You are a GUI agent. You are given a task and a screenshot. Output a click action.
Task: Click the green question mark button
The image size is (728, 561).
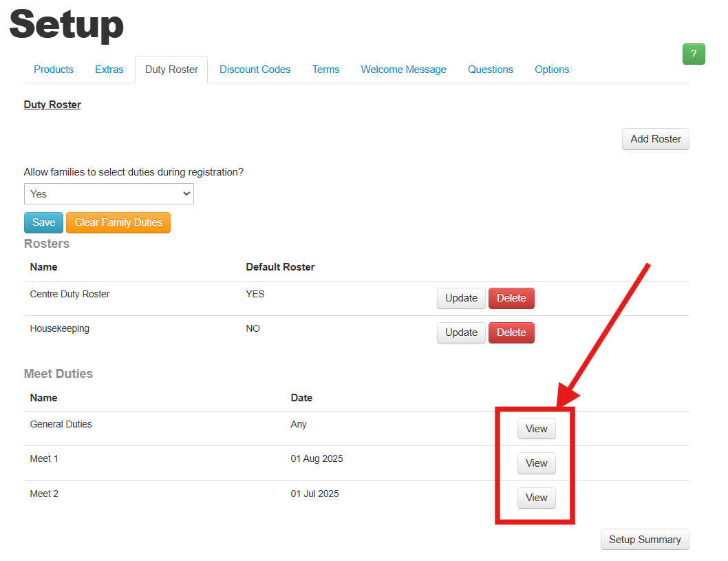694,54
